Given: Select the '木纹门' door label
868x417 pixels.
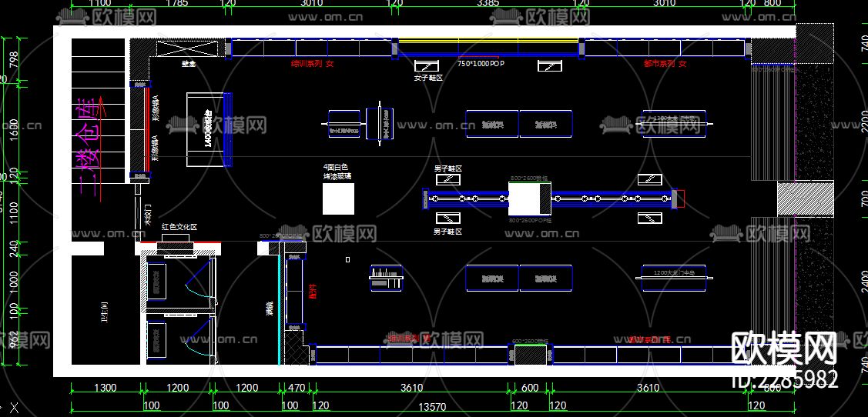Looking at the screenshot, I should (x=147, y=215).
